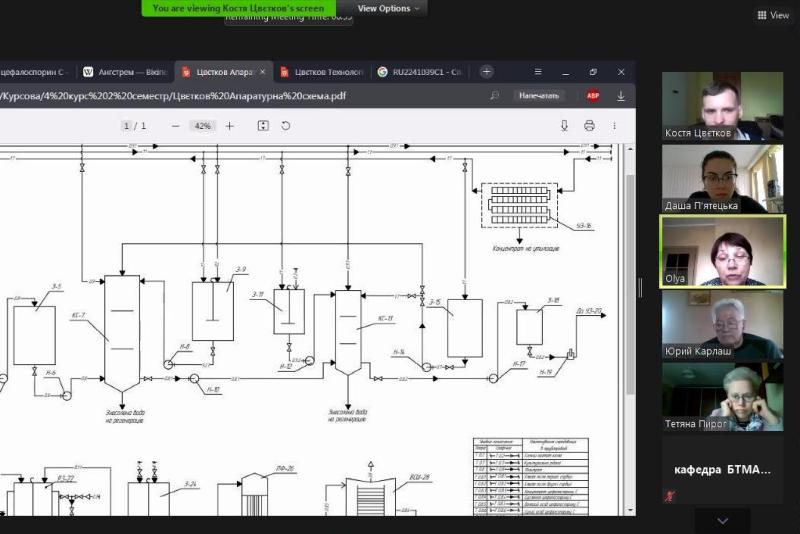Zoom out the PDF with minus button
Screen dimensions: 800x534
pyautogui.click(x=175, y=126)
